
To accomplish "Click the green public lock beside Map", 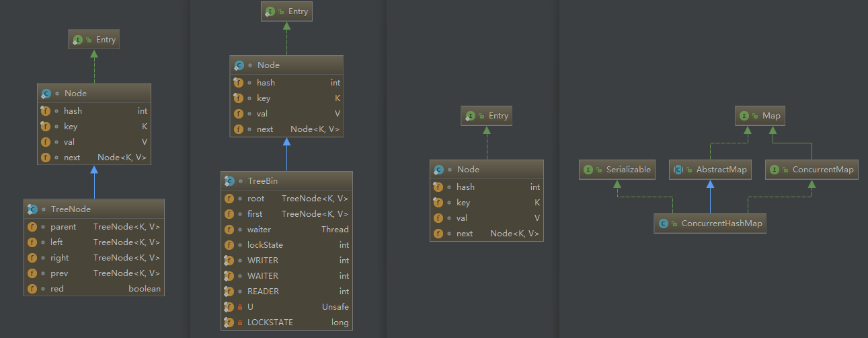I will [756, 116].
